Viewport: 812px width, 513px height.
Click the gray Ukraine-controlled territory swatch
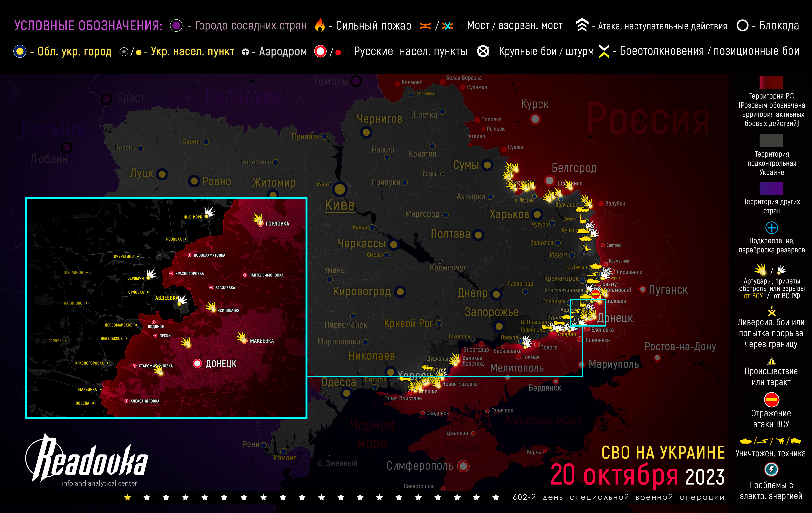point(771,141)
